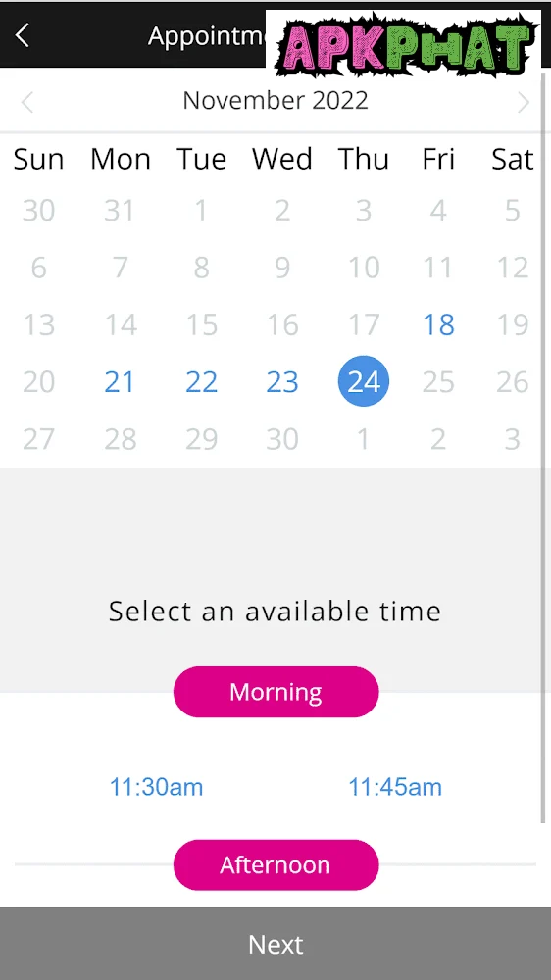Show the previous month in calendar
This screenshot has width=551, height=980.
click(x=26, y=102)
